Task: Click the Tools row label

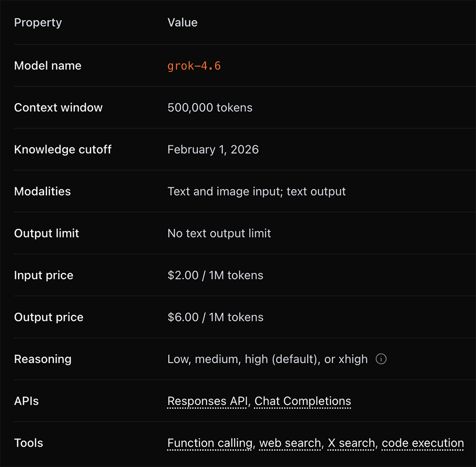Action: 29,443
